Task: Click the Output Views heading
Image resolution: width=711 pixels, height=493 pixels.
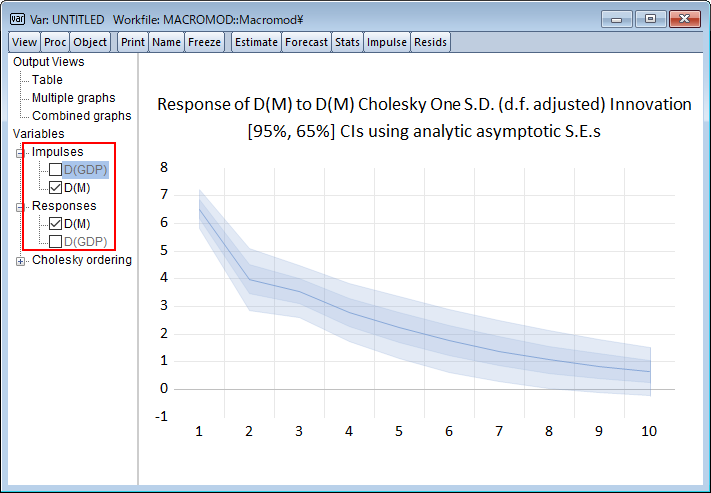Action: tap(49, 62)
